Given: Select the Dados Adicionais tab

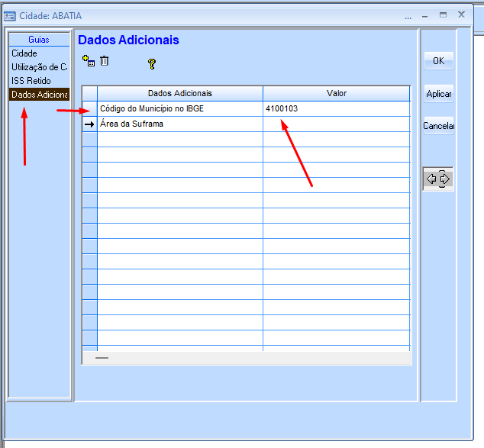Looking at the screenshot, I should (39, 95).
